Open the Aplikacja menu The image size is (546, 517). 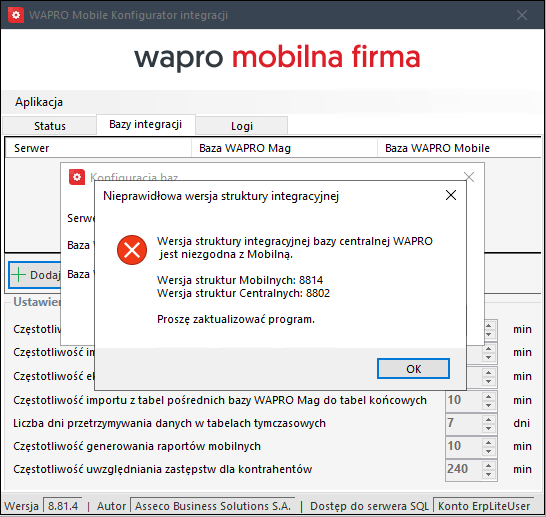click(x=39, y=102)
